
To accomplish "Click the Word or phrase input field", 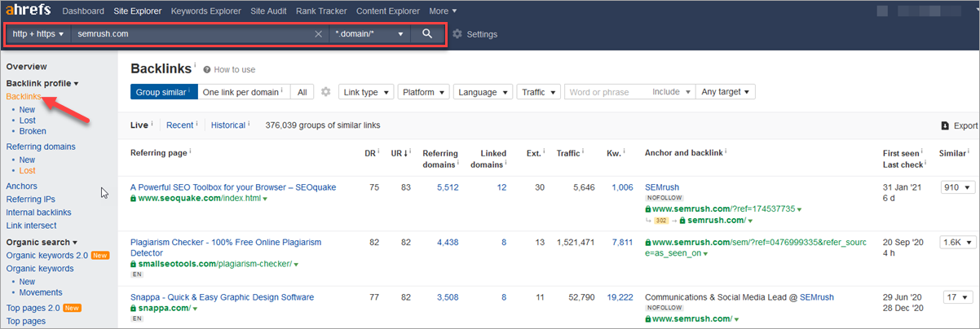I will pyautogui.click(x=607, y=92).
